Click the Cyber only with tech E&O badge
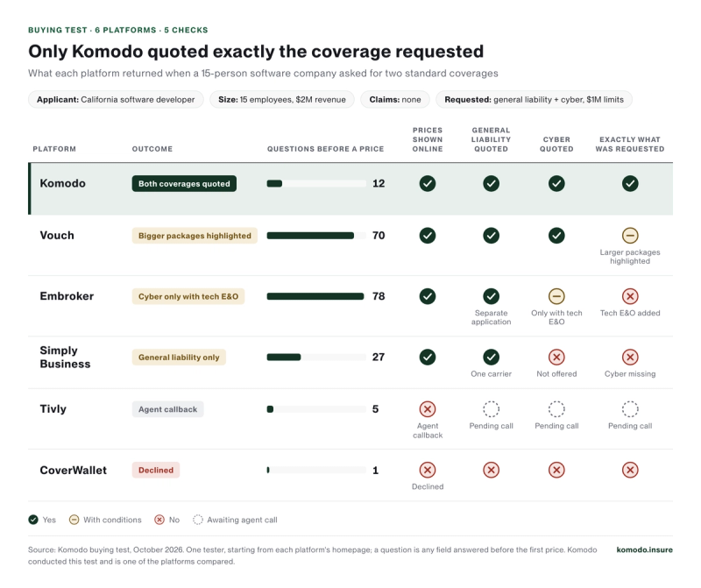Viewport: 701px width, 588px height. pos(188,296)
